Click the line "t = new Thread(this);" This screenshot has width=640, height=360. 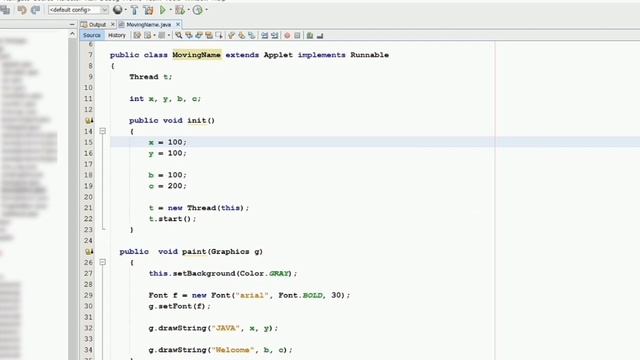[x=199, y=208]
